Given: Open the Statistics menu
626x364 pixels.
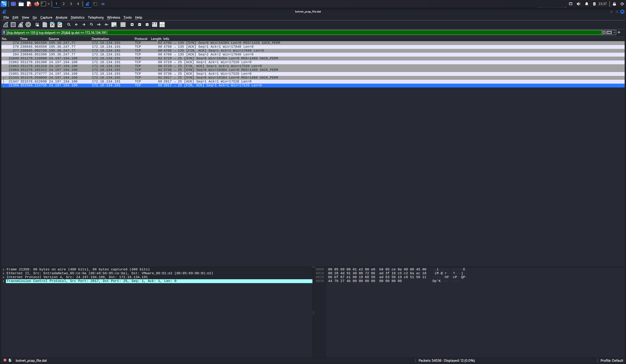Looking at the screenshot, I should 77,17.
